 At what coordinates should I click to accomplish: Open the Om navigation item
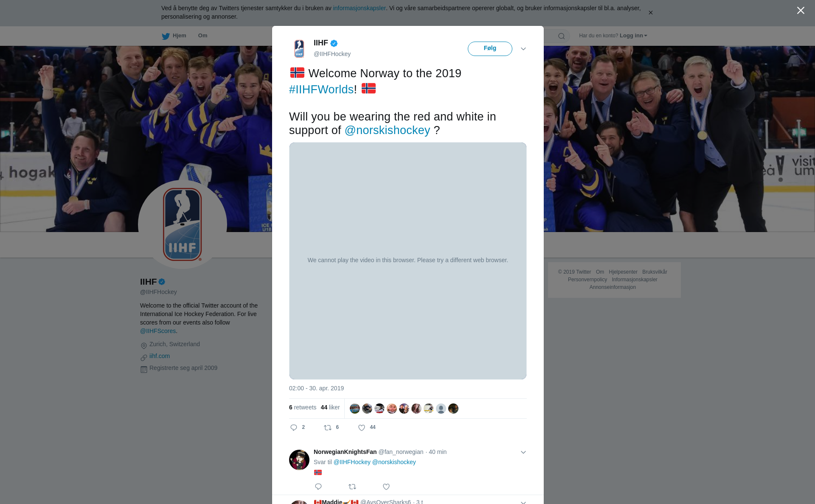coord(202,36)
